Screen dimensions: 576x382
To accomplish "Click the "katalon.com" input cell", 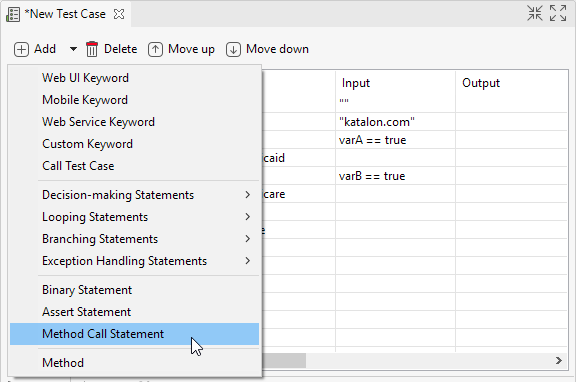I will pyautogui.click(x=395, y=122).
